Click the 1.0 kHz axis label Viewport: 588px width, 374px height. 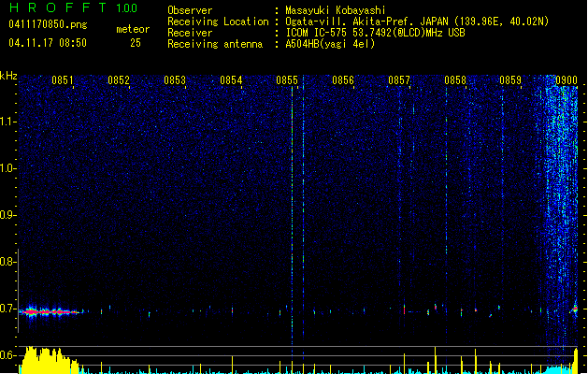(x=7, y=168)
